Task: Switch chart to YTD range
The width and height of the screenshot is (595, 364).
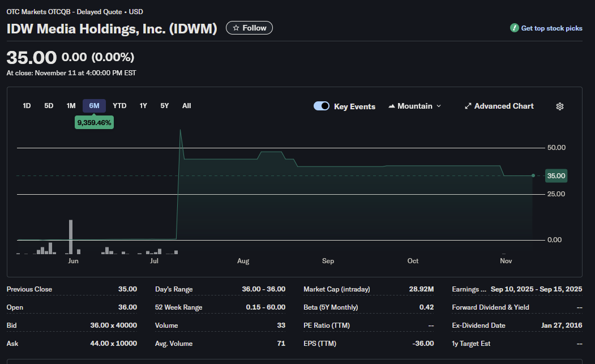Action: [x=119, y=106]
